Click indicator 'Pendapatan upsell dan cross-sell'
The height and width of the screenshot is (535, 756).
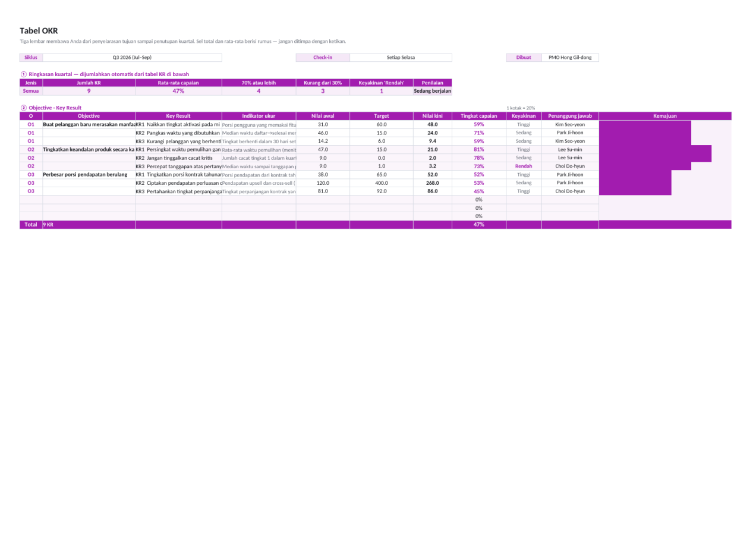click(259, 182)
